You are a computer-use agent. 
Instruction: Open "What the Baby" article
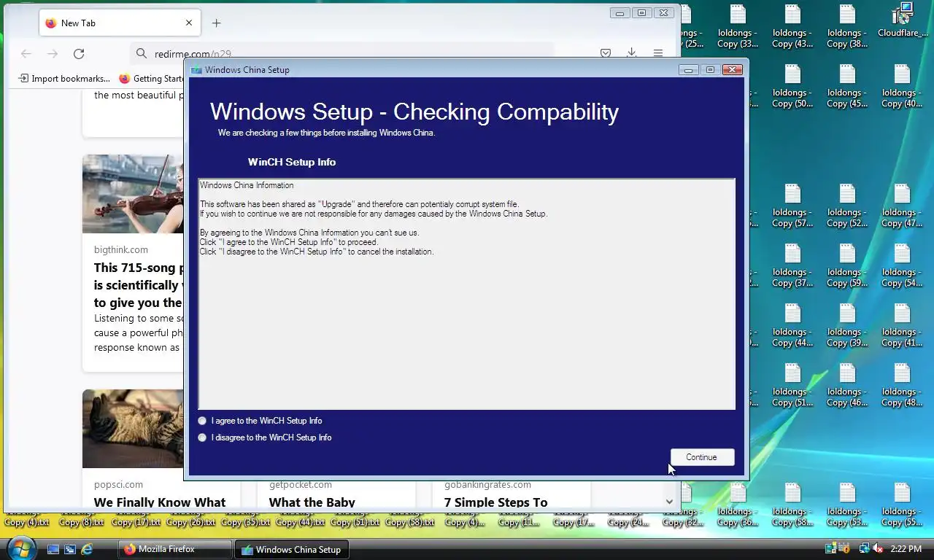pos(312,502)
